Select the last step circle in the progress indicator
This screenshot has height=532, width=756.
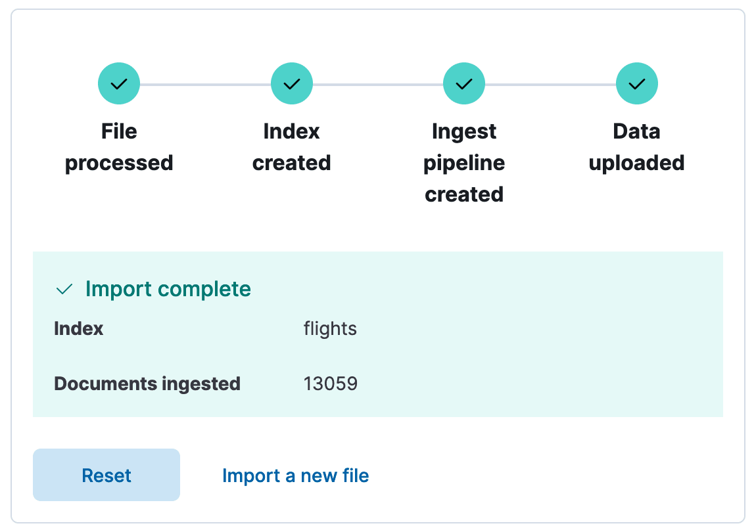636,83
